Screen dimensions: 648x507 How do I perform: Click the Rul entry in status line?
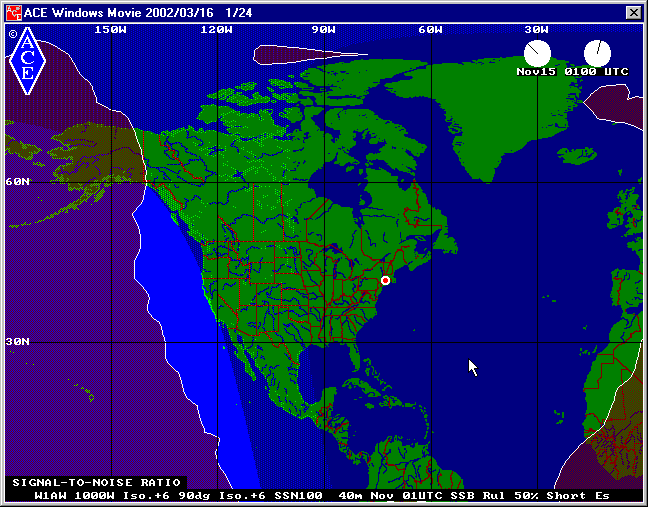point(494,495)
